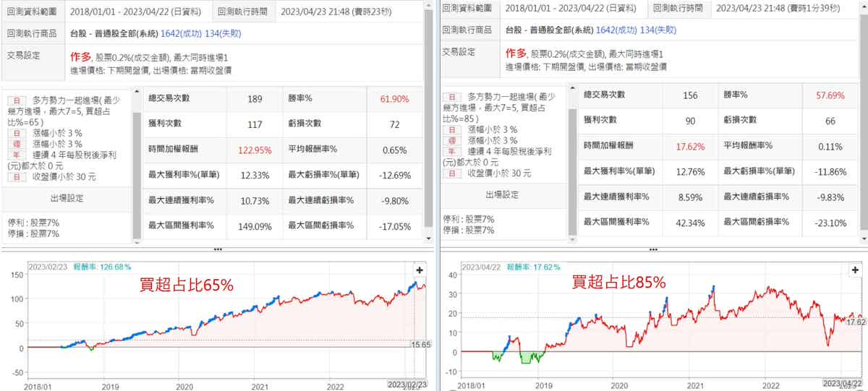
Task: Click the 年 tag beside 連續 4 年 in right panel
Action: click(451, 152)
